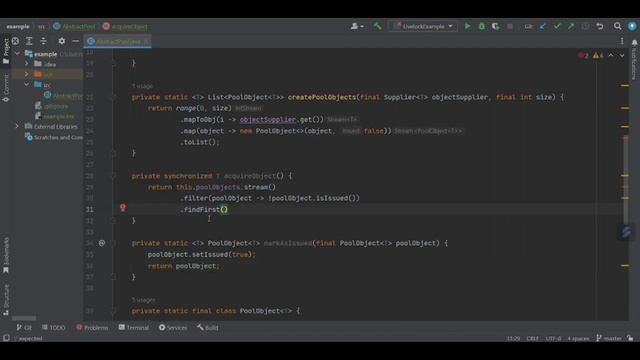
Task: Toggle tool window quick-access icon at bottom-left
Action: point(6,338)
